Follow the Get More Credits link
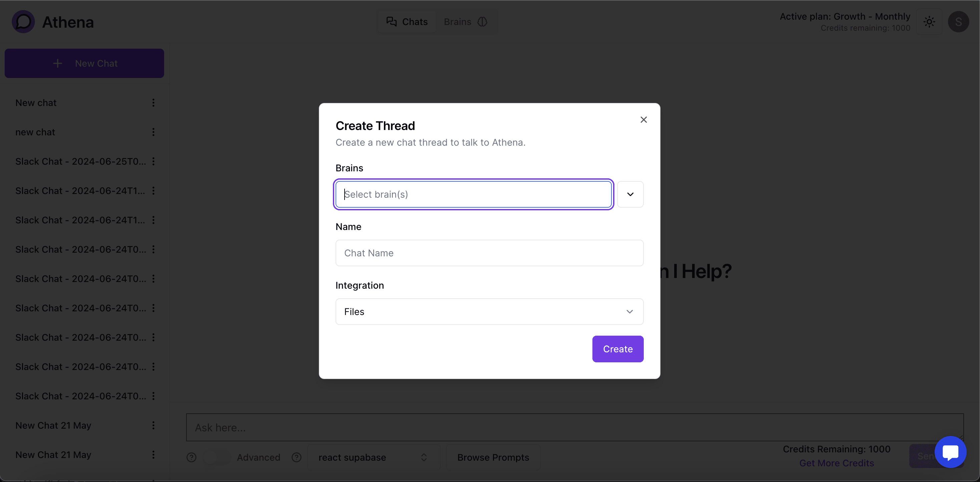 tap(836, 463)
